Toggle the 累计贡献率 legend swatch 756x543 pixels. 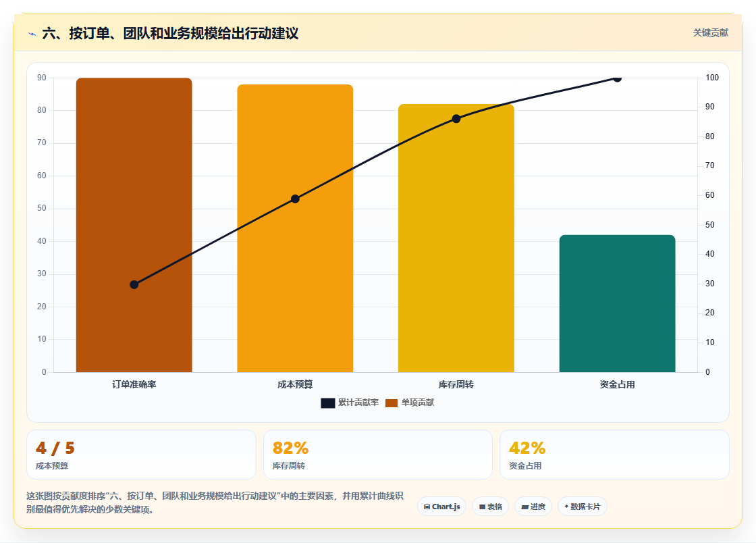[x=328, y=403]
